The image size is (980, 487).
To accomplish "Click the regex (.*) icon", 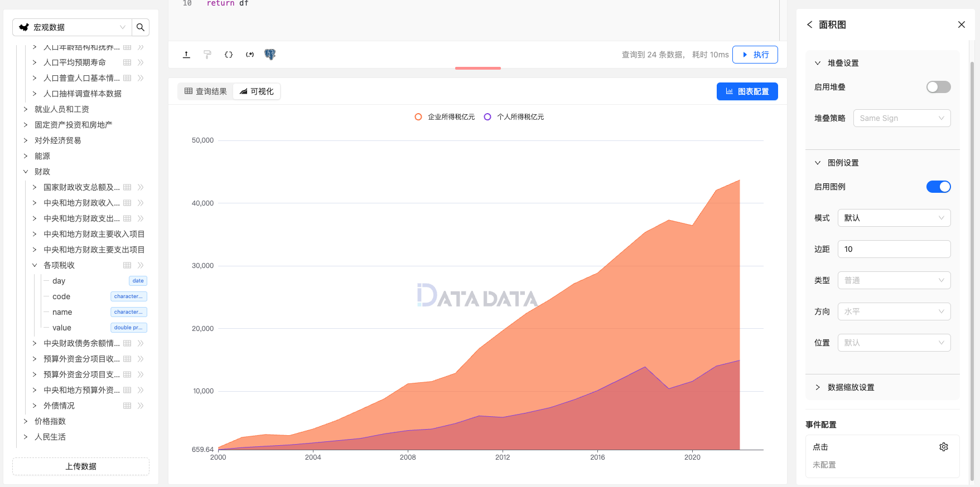I will 250,55.
